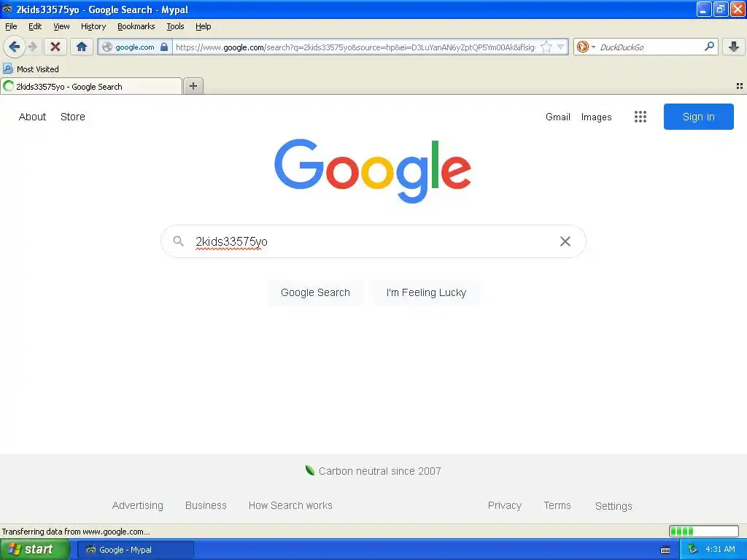This screenshot has height=560, width=747.
Task: Open the address bar history dropdown arrow
Action: click(x=561, y=47)
